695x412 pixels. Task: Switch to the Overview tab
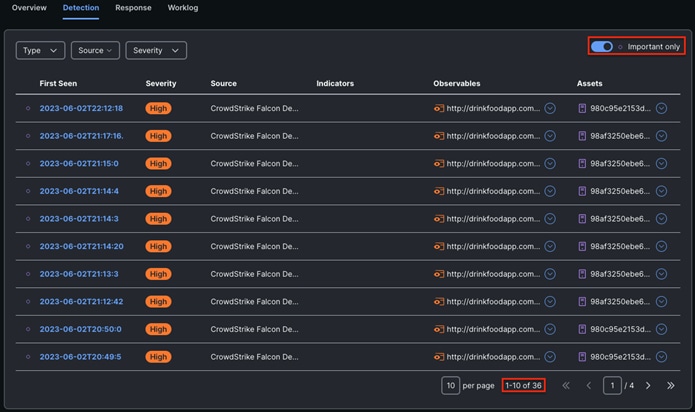pyautogui.click(x=29, y=8)
